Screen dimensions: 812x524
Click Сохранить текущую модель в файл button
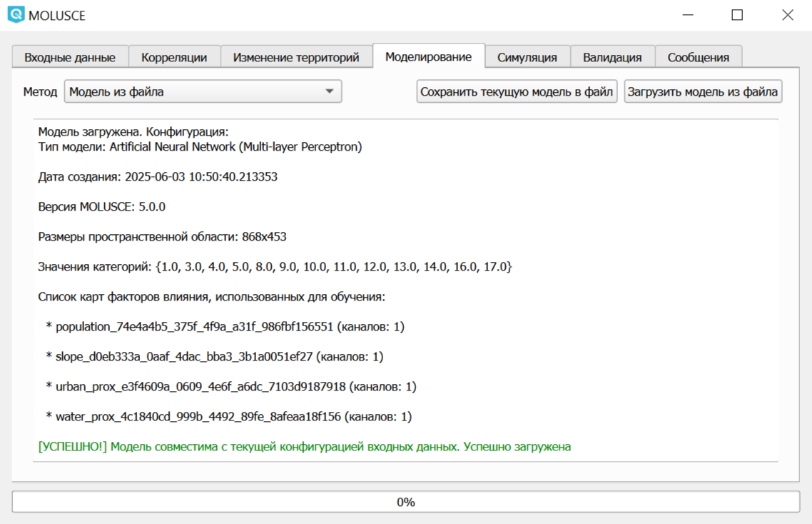[517, 92]
